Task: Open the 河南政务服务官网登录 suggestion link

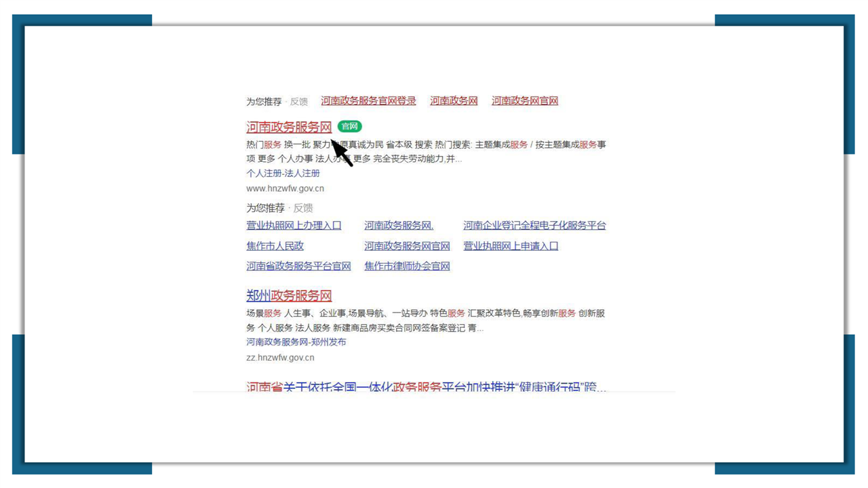Action: [368, 101]
